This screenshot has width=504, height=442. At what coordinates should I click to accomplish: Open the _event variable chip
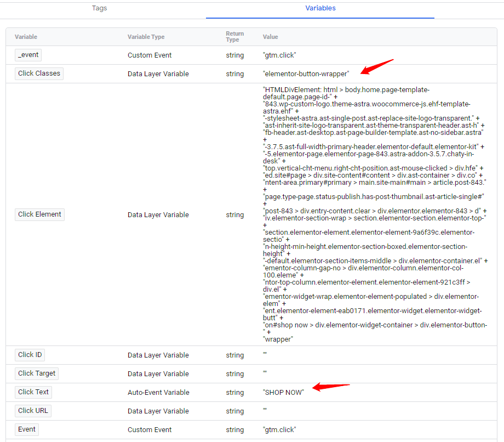28,55
